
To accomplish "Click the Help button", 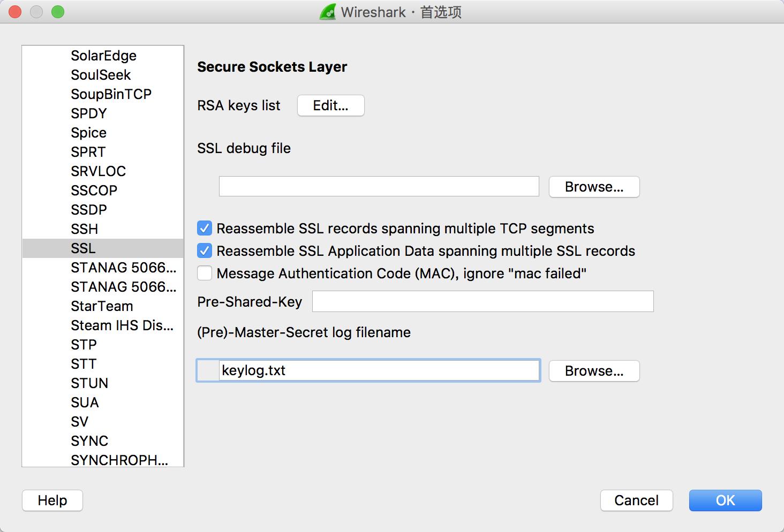I will pyautogui.click(x=52, y=500).
